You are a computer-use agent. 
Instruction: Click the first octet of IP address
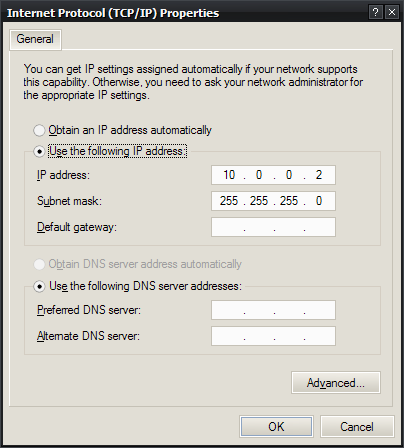click(x=229, y=175)
